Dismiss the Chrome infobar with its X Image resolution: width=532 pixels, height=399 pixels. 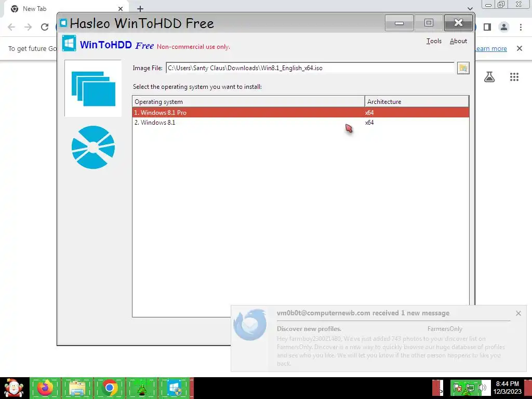[x=520, y=48]
